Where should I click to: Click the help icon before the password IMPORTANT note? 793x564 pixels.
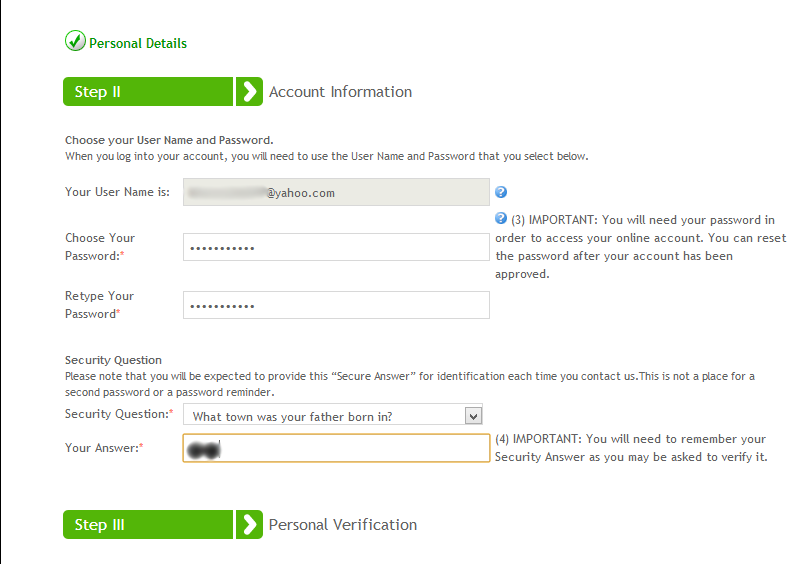(501, 219)
